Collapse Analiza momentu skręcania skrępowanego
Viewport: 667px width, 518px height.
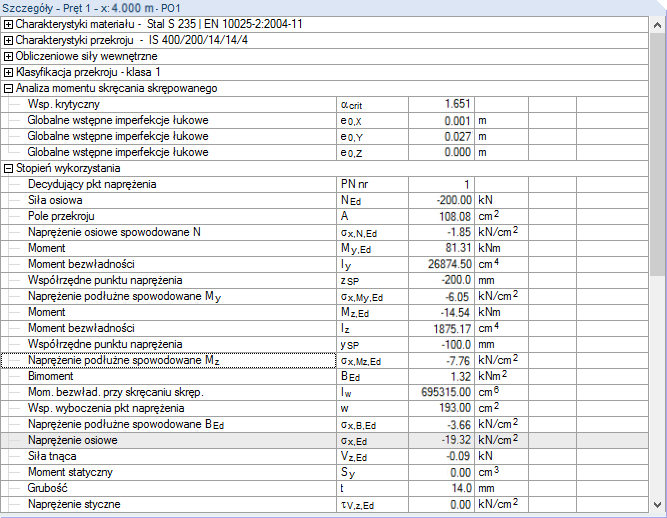(x=8, y=89)
